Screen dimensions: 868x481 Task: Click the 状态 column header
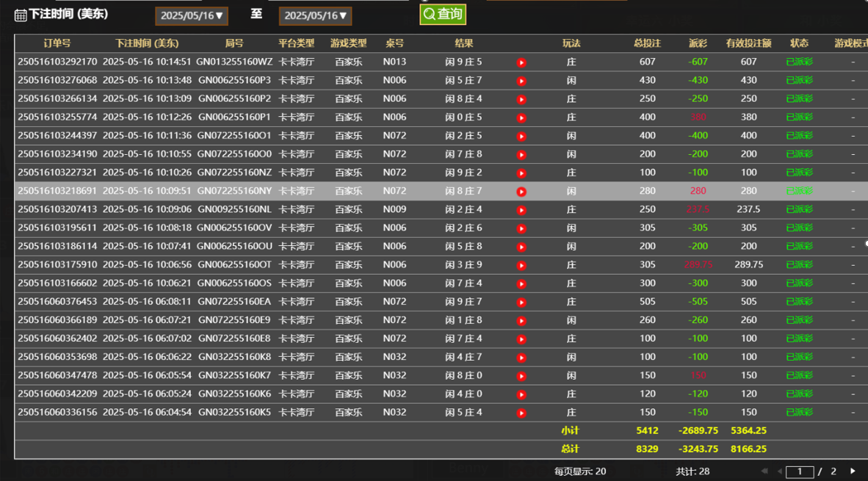799,43
